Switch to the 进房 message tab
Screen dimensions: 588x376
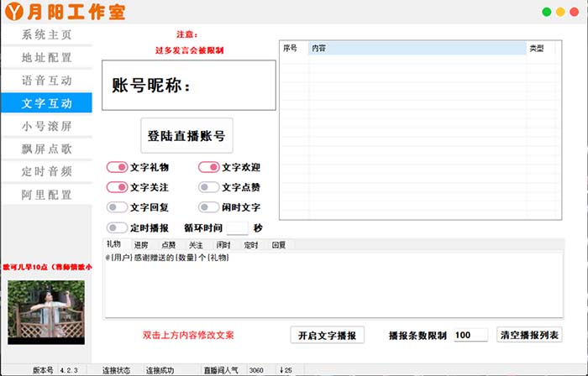[x=129, y=245]
